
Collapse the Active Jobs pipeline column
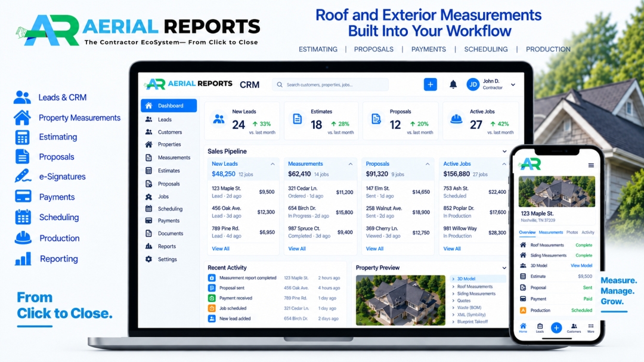[504, 163]
